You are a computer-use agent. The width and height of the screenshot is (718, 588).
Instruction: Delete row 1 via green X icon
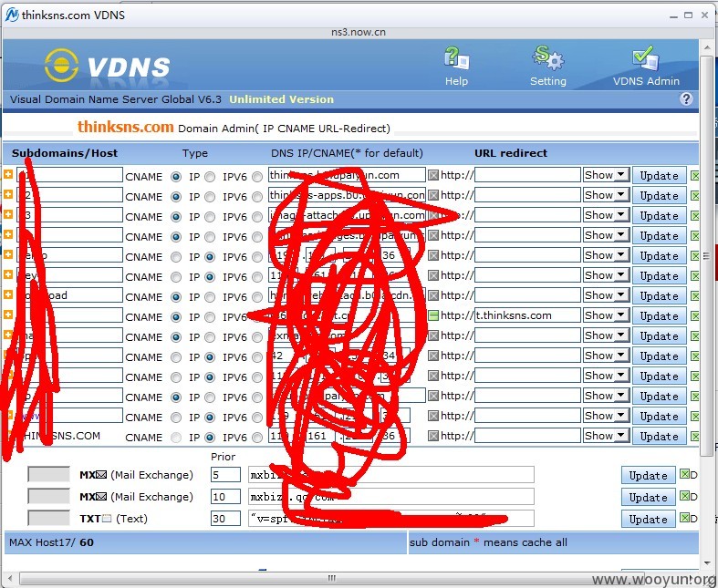694,176
